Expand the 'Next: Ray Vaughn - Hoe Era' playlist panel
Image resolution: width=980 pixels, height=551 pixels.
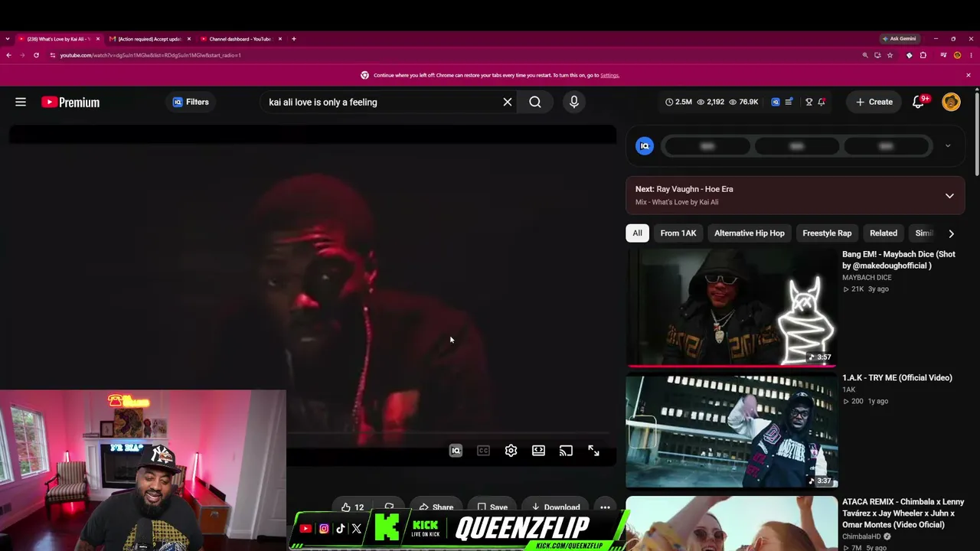(x=949, y=195)
